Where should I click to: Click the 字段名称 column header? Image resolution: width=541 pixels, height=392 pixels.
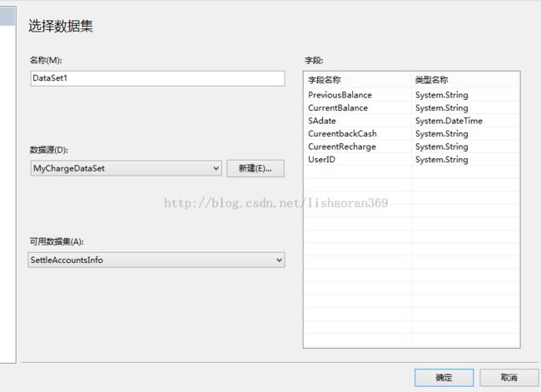(x=357, y=80)
